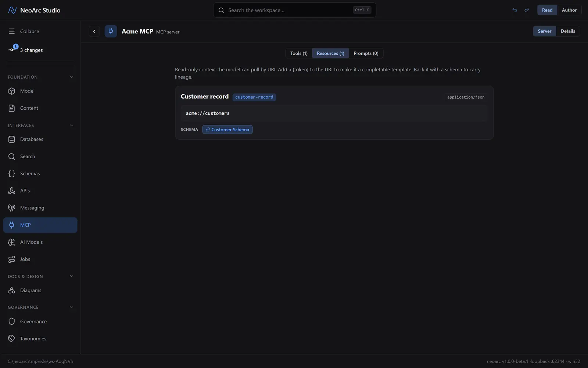Collapse the Docs & Design section
Screen dimensions: 588x368
coord(72,276)
